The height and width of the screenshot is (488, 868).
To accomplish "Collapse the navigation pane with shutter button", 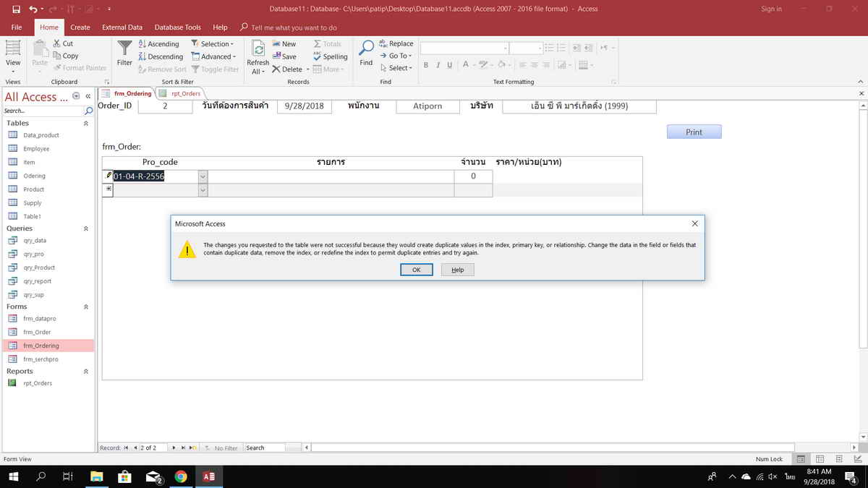I will (x=88, y=96).
